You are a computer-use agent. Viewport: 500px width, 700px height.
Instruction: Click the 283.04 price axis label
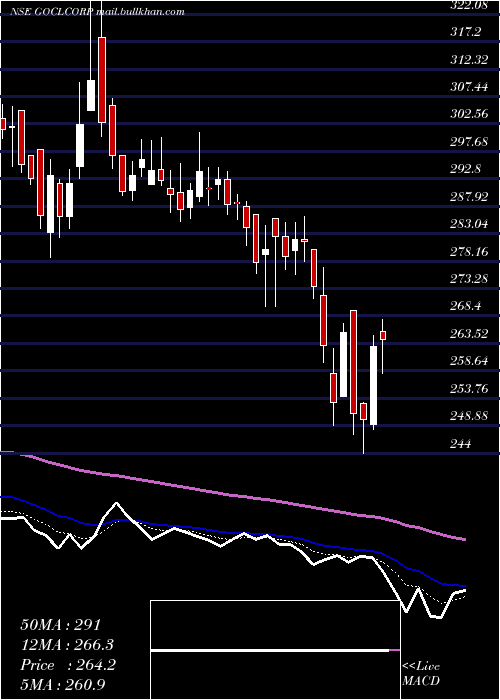tap(469, 224)
